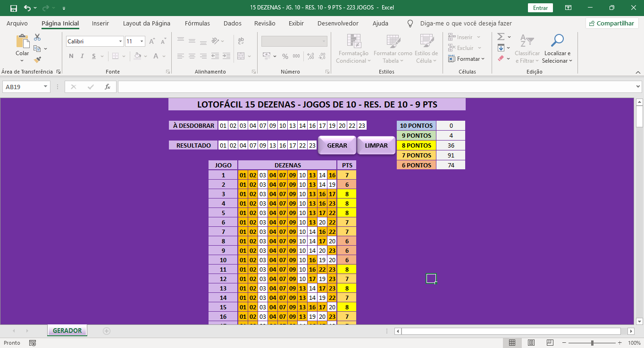Click the borders icon

[x=116, y=56]
